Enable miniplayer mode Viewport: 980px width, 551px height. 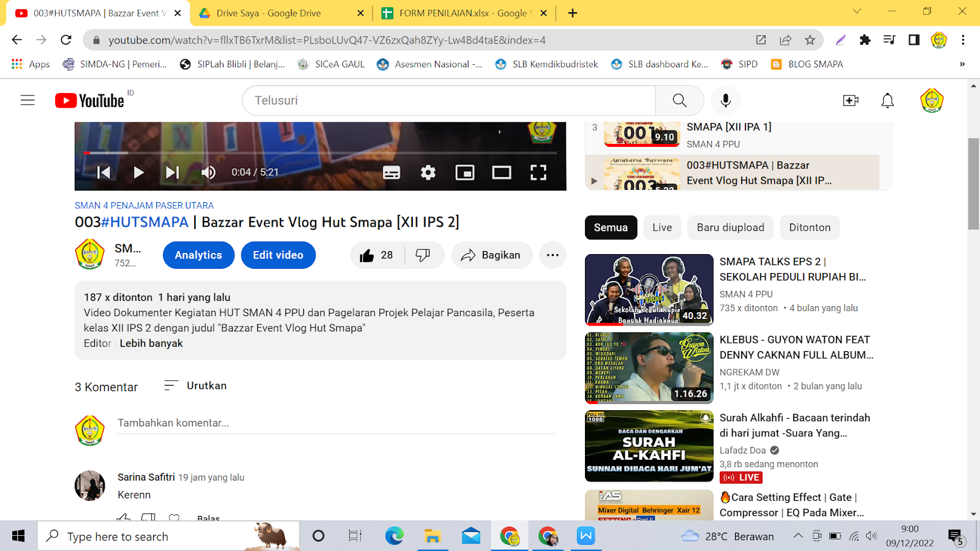point(465,173)
